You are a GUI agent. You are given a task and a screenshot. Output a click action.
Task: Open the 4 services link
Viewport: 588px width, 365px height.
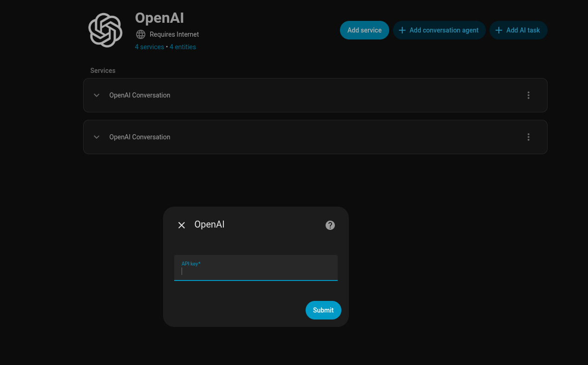(x=150, y=47)
